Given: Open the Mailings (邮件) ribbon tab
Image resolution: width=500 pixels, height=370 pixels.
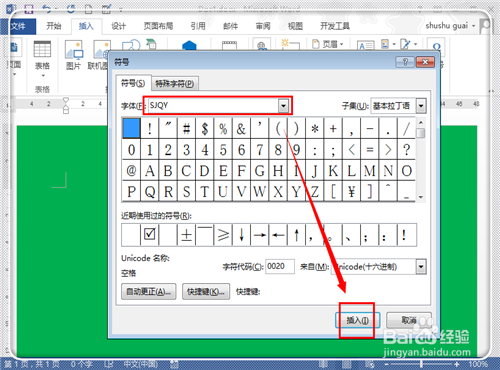Looking at the screenshot, I should pos(230,26).
